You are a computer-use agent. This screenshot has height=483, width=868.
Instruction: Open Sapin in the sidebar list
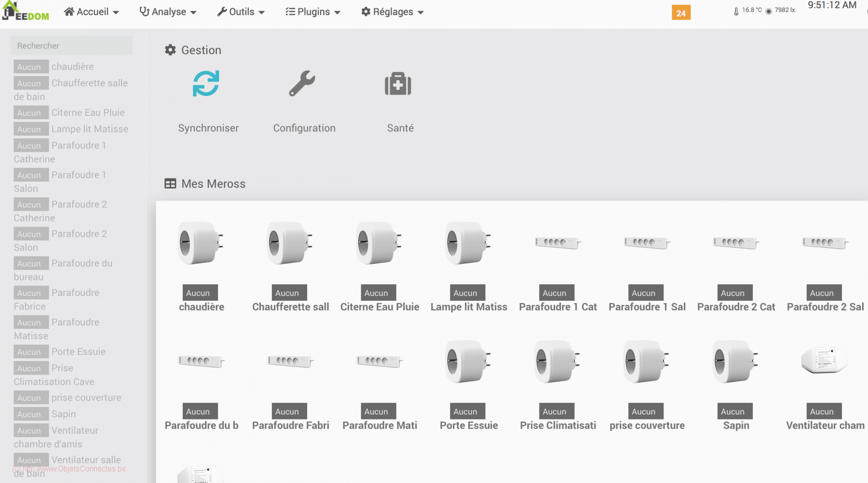[45, 414]
